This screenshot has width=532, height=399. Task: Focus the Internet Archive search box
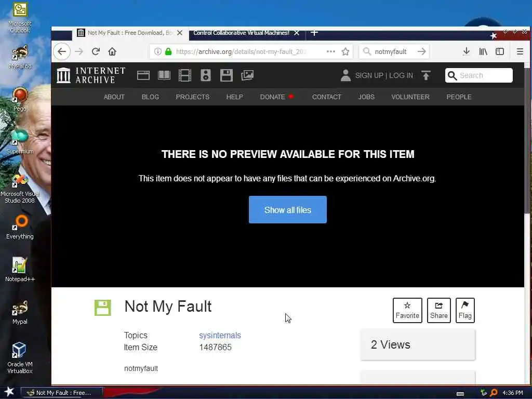point(478,75)
